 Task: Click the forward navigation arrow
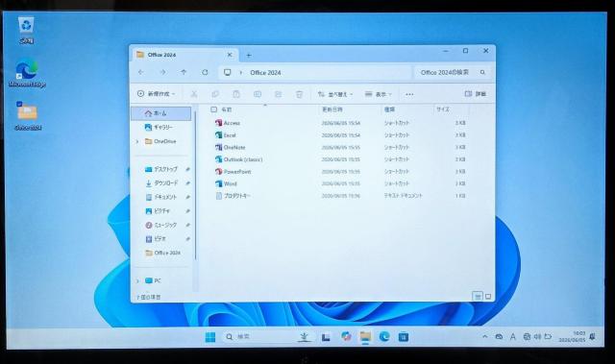point(162,72)
